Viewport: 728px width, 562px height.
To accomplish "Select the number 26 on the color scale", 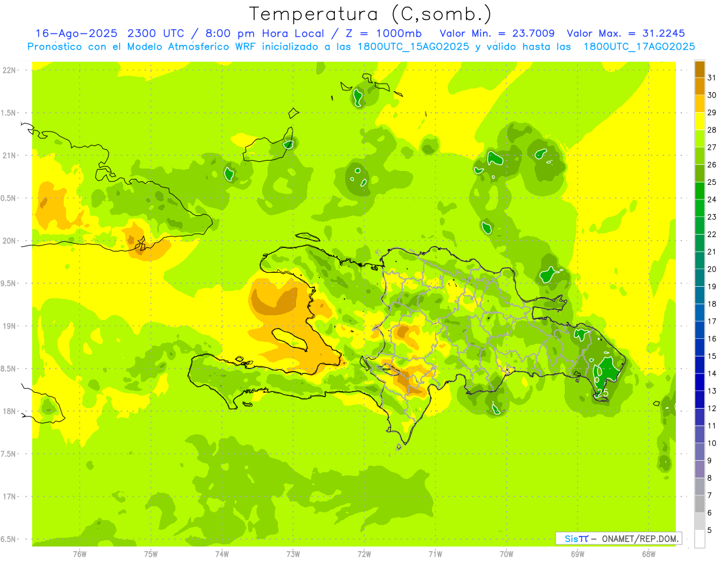I will 712,165.
